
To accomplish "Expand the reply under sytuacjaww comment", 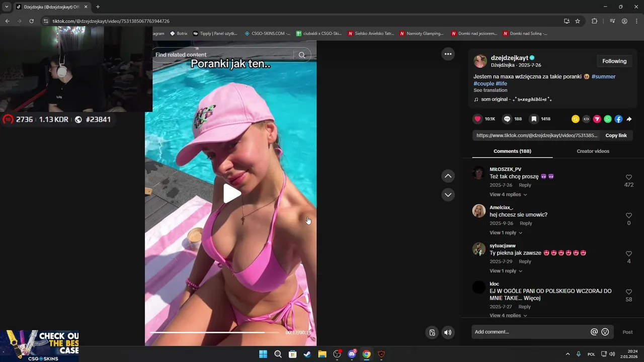I will click(x=506, y=271).
